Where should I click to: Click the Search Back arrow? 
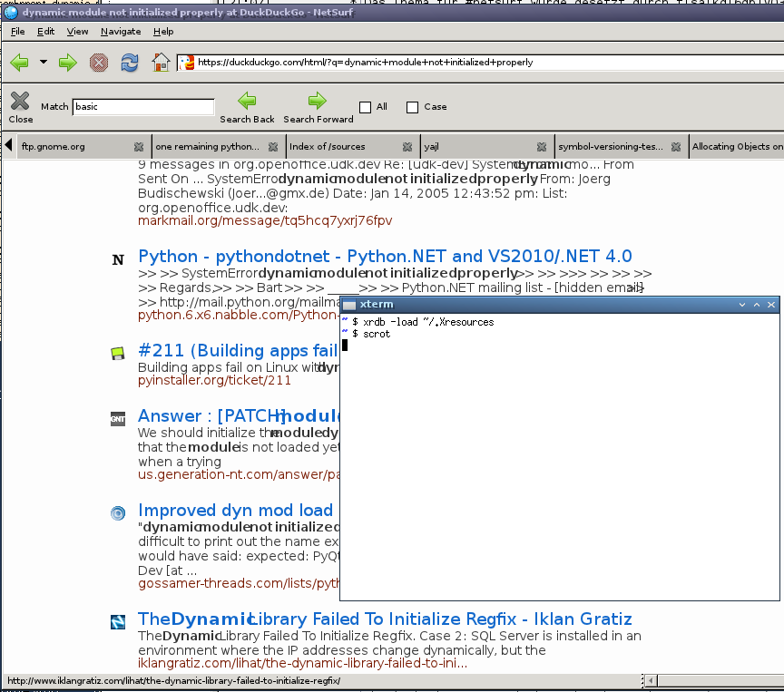coord(247,101)
